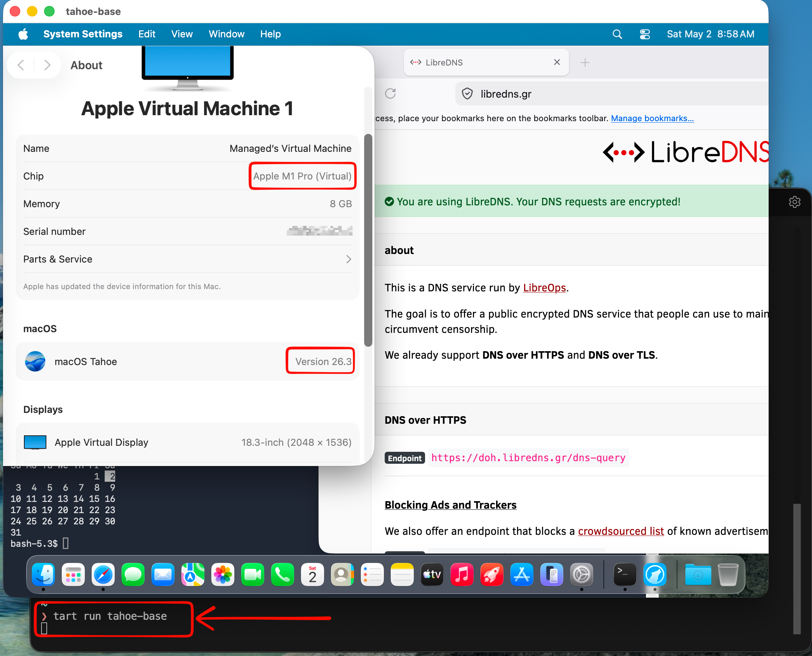The width and height of the screenshot is (812, 656).
Task: Open the Window menu
Action: (x=227, y=34)
